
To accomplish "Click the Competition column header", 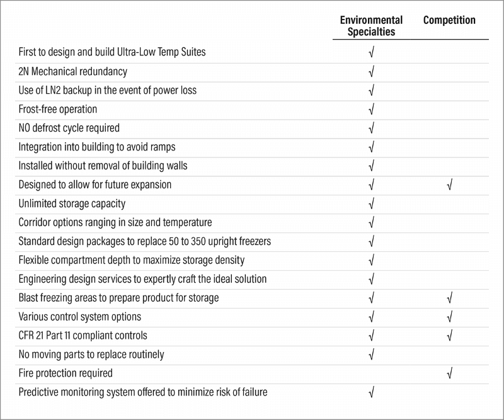I will 449,20.
